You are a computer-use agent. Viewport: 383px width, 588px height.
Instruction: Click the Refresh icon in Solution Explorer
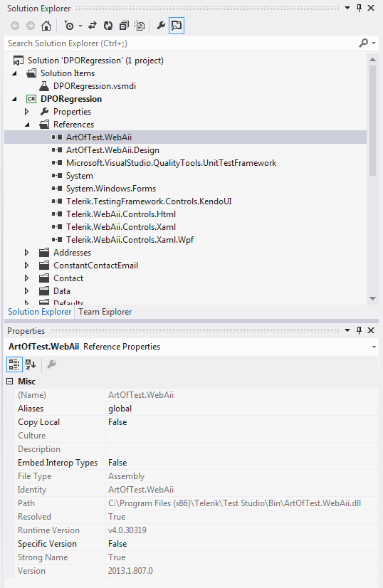coord(108,26)
